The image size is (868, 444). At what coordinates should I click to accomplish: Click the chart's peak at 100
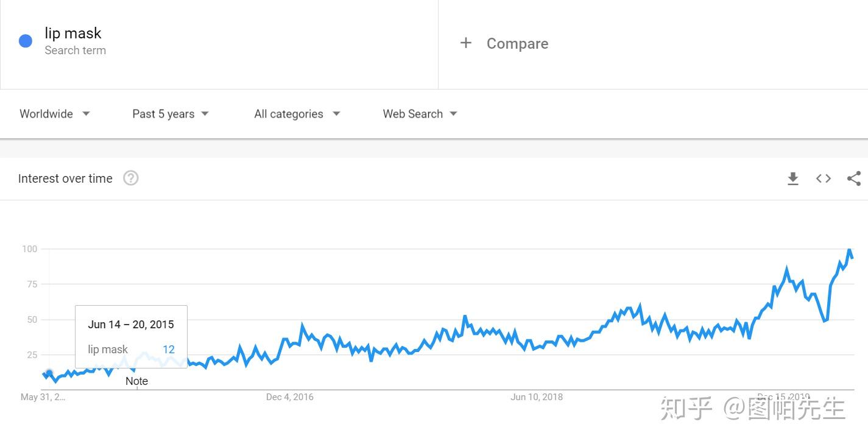[849, 250]
